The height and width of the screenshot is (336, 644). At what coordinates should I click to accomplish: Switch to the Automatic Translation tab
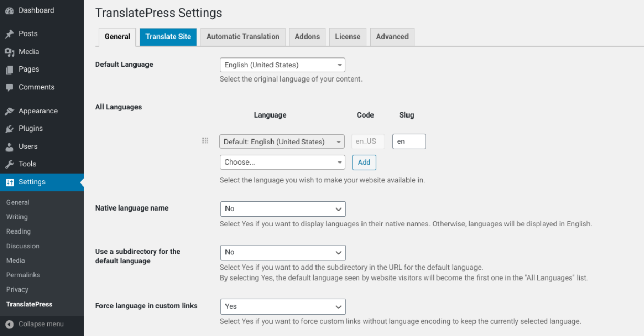[x=243, y=37]
